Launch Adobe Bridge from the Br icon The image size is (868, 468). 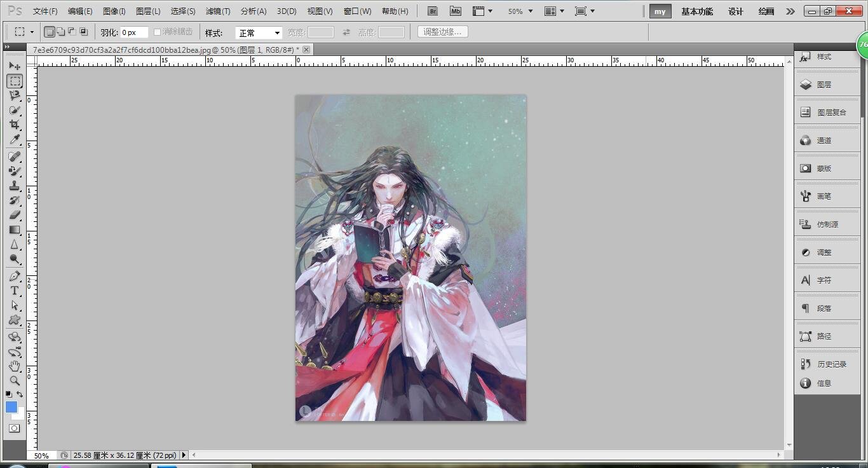click(x=433, y=11)
